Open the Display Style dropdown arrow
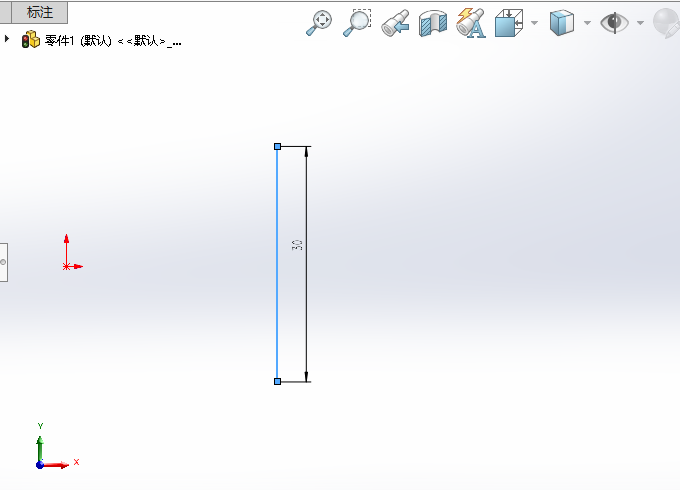 587,23
